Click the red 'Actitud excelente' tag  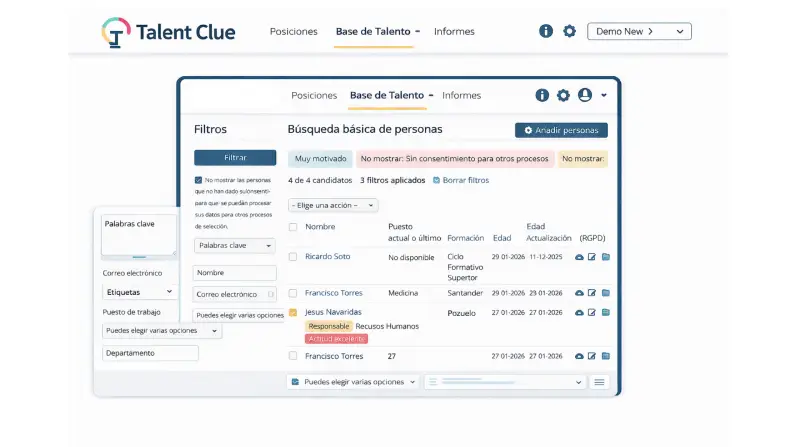(336, 339)
